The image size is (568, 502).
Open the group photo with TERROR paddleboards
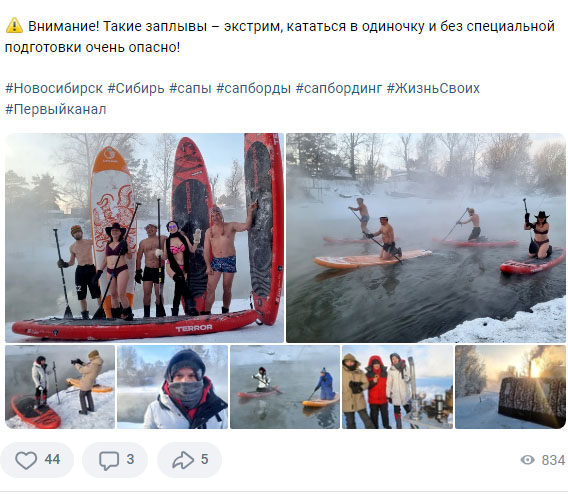coord(145,238)
